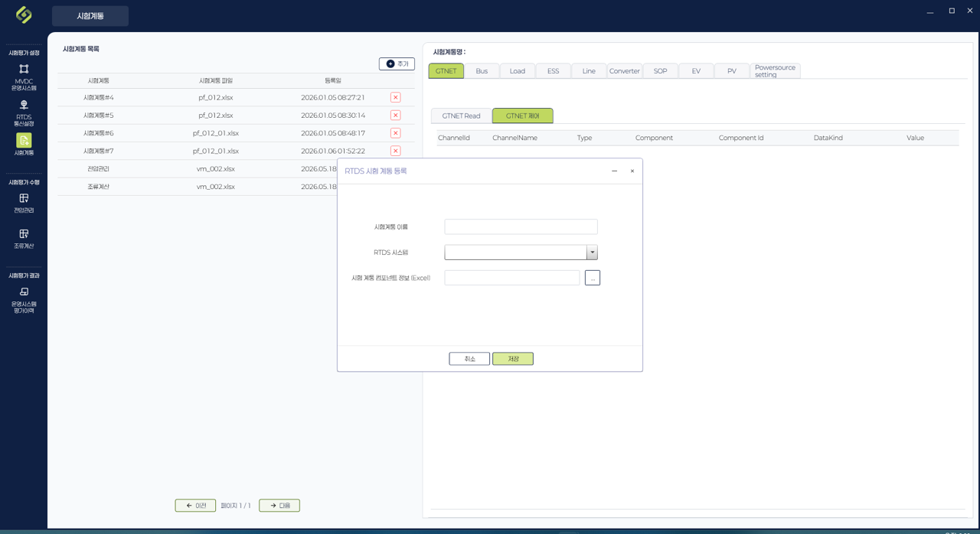Switch to the Bus tab

coord(482,71)
